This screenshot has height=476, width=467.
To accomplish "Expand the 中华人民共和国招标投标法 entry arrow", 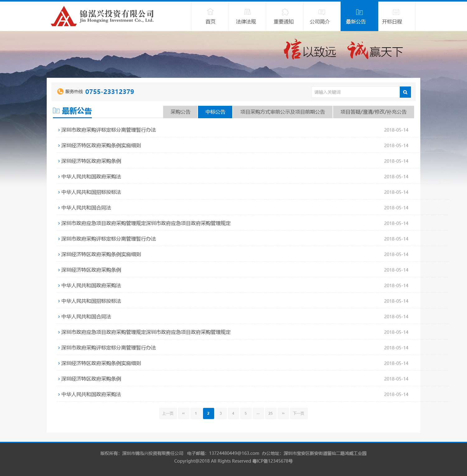I will (59, 192).
